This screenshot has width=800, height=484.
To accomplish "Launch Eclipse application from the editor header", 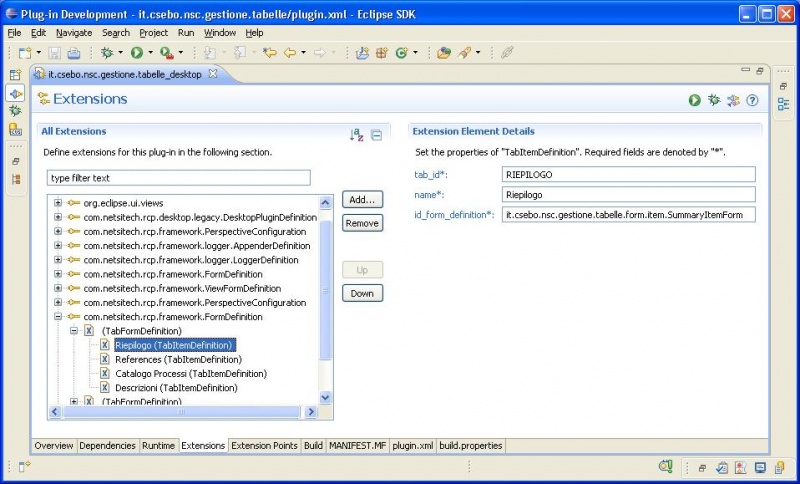I will pos(694,100).
